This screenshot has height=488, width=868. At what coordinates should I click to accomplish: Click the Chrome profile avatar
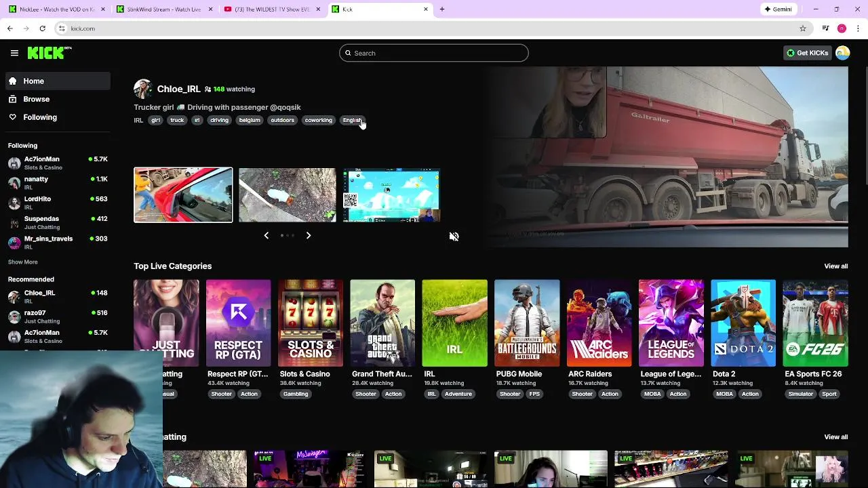click(x=842, y=28)
